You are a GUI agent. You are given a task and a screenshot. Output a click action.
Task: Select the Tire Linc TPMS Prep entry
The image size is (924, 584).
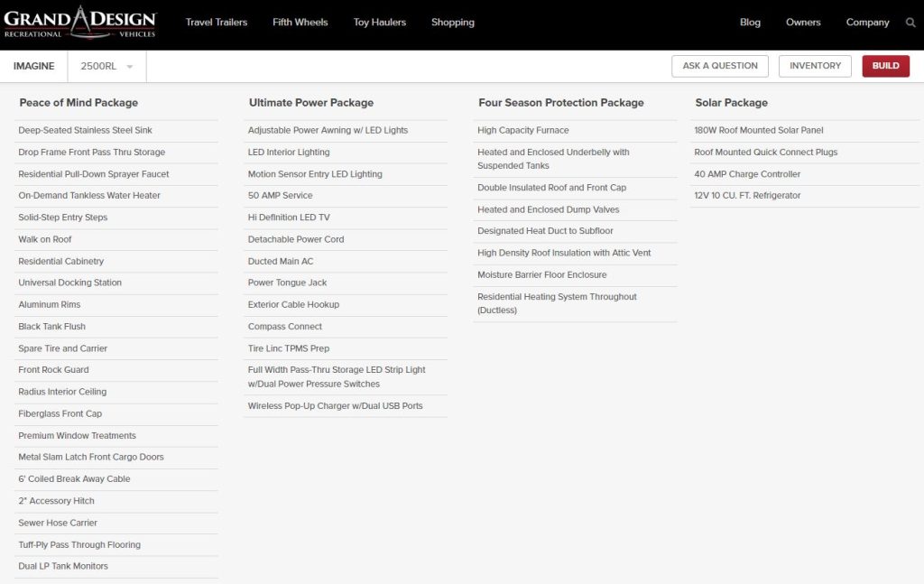coord(290,348)
